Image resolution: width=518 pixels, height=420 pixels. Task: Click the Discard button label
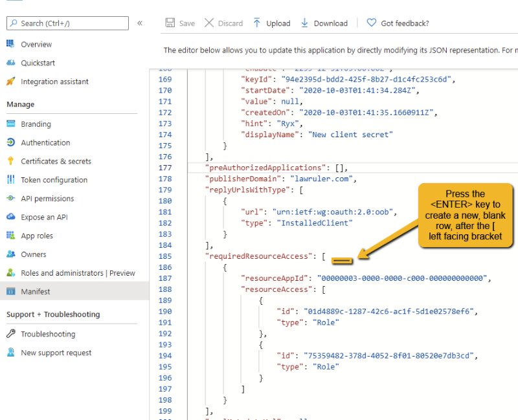(x=231, y=23)
